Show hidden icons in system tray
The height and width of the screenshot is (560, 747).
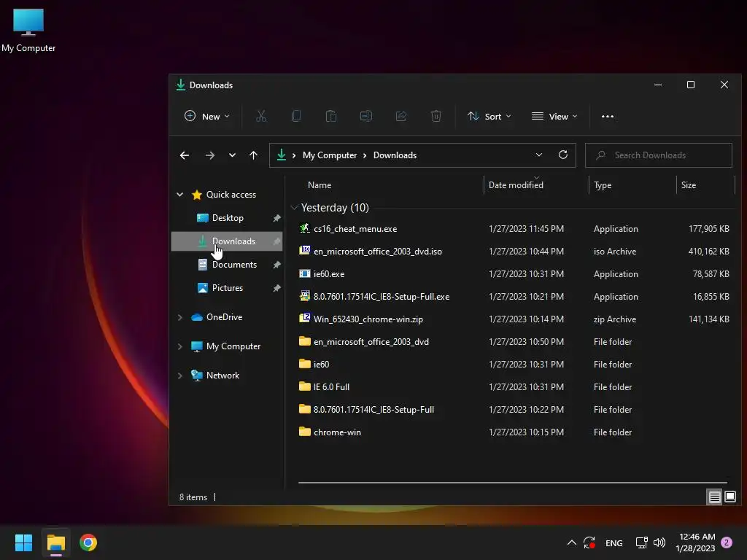point(572,542)
